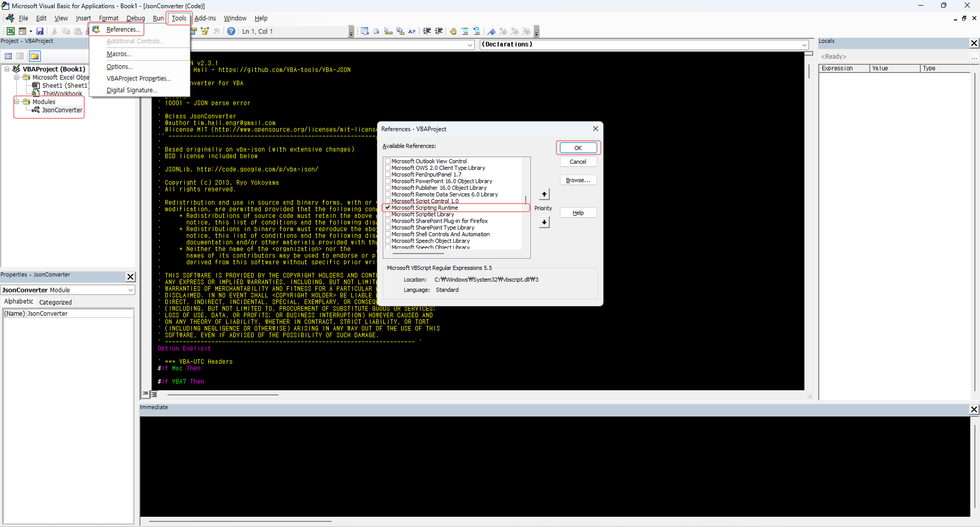
Task: Click the Indent toolbar icon
Action: click(427, 31)
